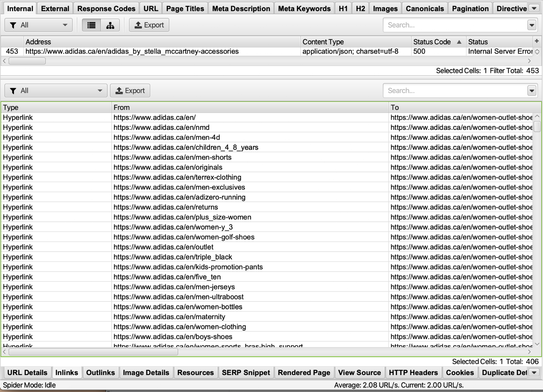Switch to tree view icon

tap(110, 25)
